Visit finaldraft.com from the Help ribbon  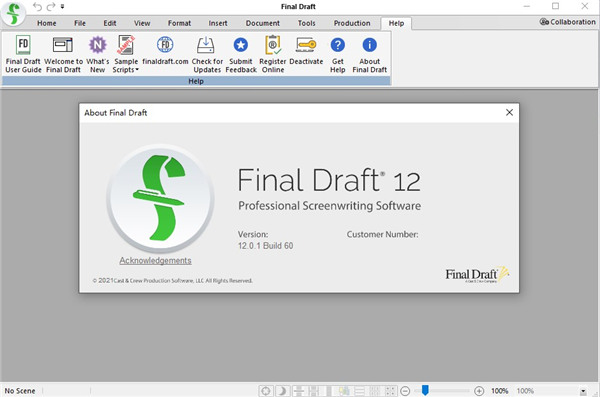165,50
